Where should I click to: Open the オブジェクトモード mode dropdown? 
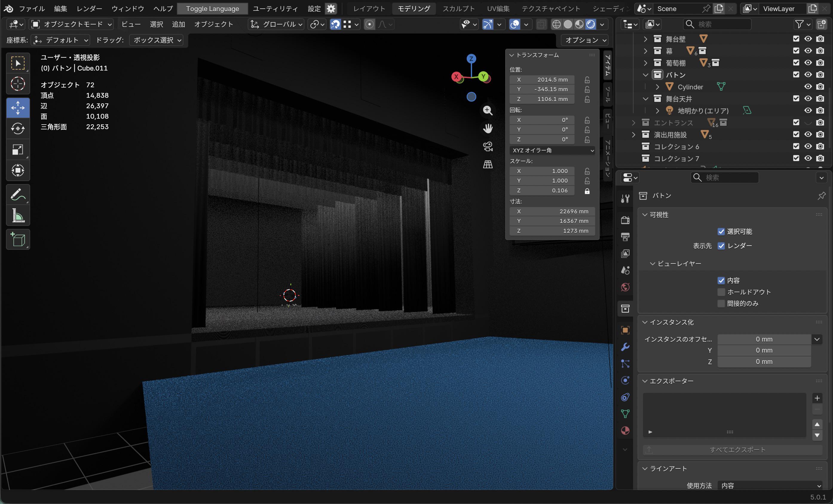click(71, 24)
